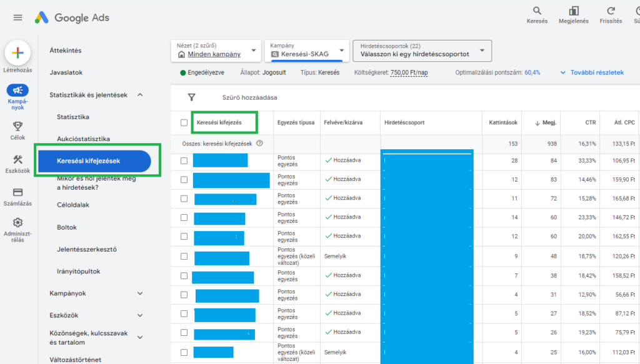Check the row with 83 impressions

[184, 179]
